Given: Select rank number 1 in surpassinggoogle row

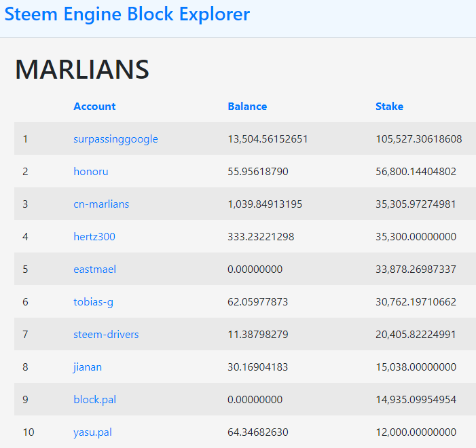Looking at the screenshot, I should (x=25, y=139).
